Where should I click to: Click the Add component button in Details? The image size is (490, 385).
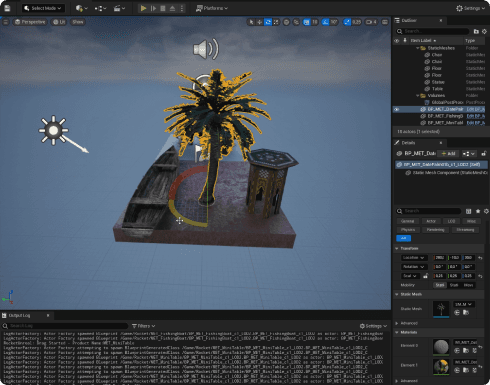pyautogui.click(x=448, y=154)
